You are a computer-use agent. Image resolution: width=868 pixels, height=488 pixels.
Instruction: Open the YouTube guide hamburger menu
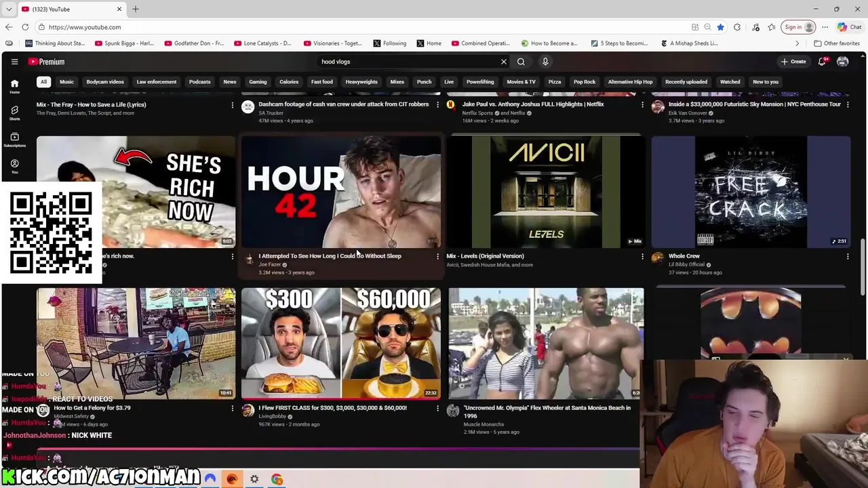point(14,62)
